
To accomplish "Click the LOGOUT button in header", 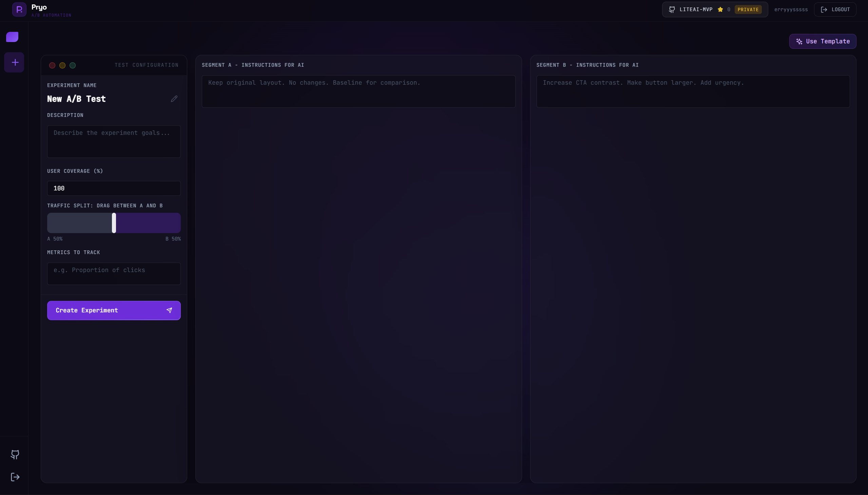I will tap(835, 9).
